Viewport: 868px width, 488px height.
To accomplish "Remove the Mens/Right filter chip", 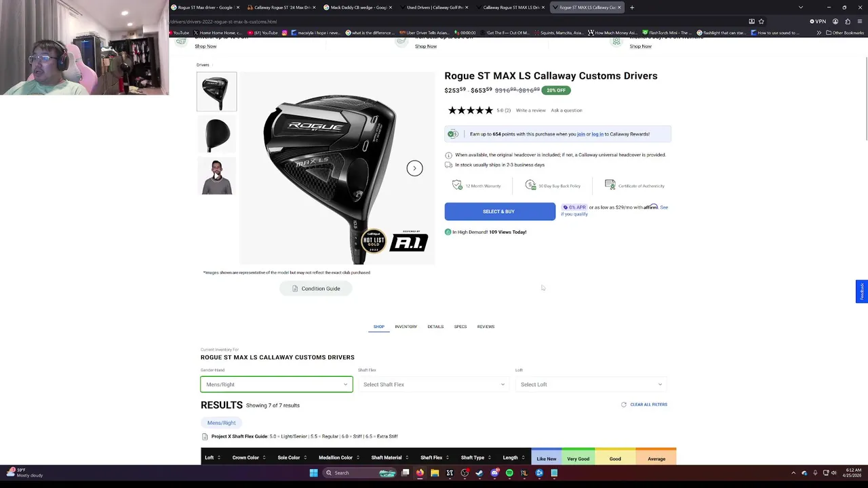I will 221,423.
